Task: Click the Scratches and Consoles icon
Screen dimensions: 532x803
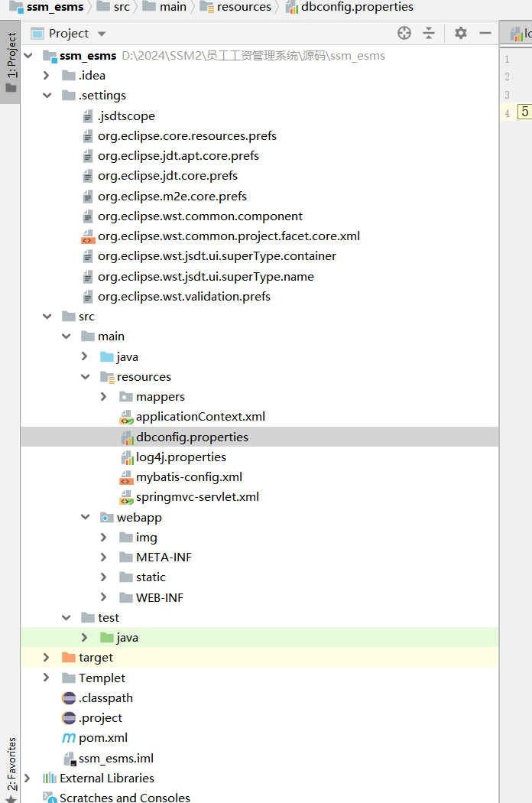Action: point(50,798)
